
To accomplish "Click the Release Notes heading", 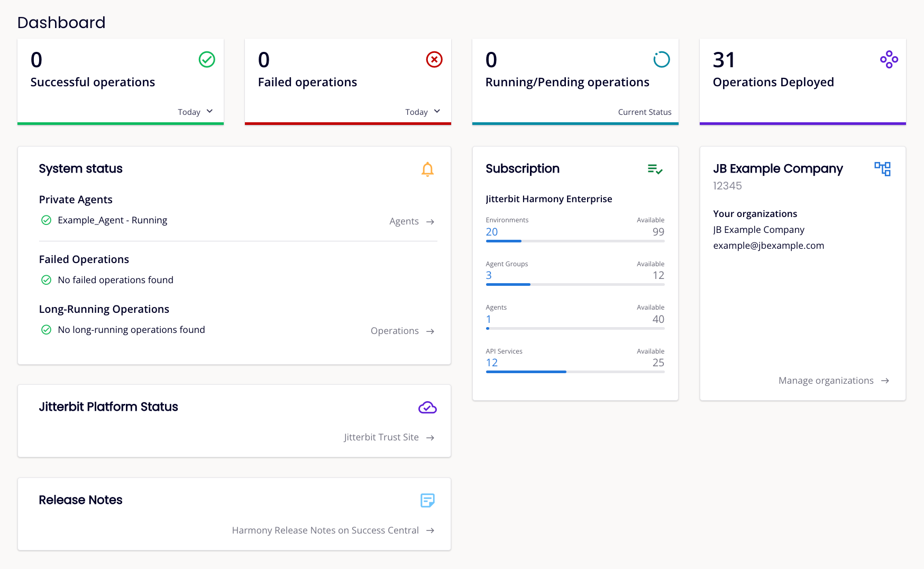I will pos(80,500).
